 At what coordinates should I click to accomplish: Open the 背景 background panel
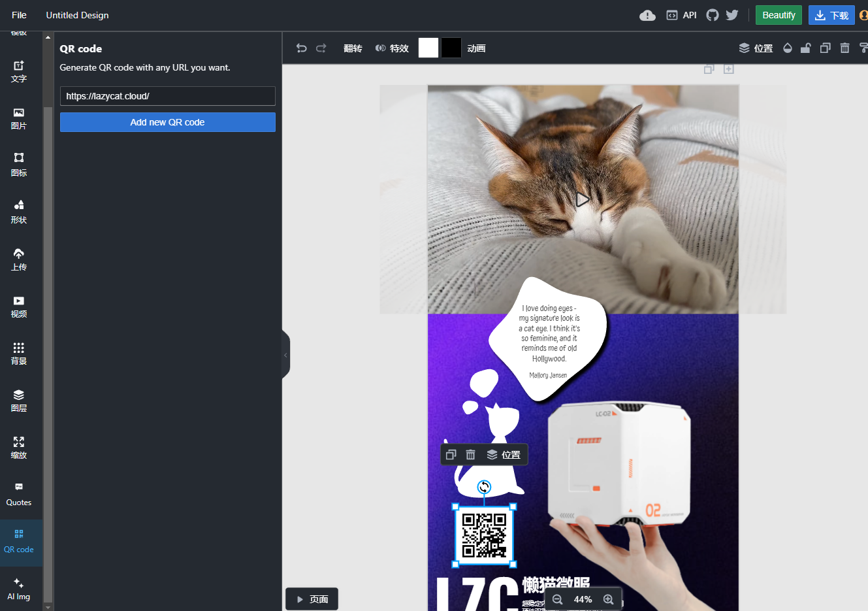(x=19, y=354)
